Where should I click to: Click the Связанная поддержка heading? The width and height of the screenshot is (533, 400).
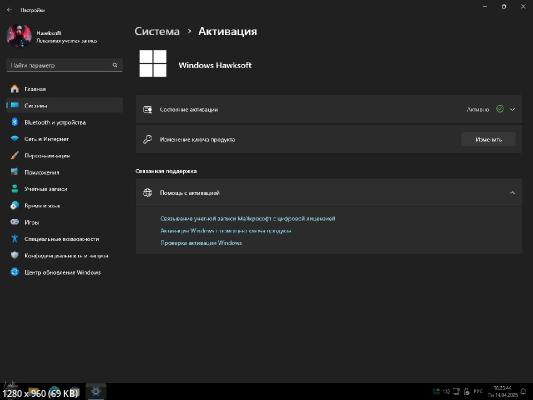point(166,171)
